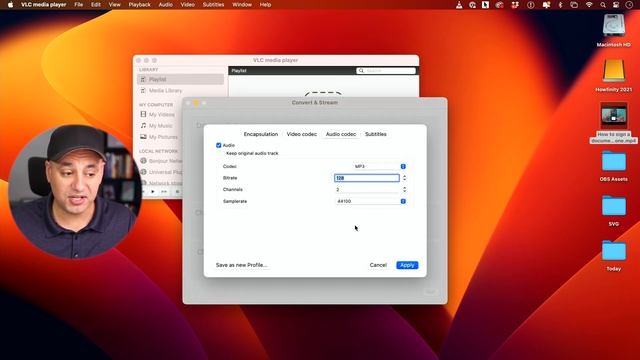Image resolution: width=640 pixels, height=360 pixels.
Task: Click the Dropbox menu bar icon
Action: [515, 5]
